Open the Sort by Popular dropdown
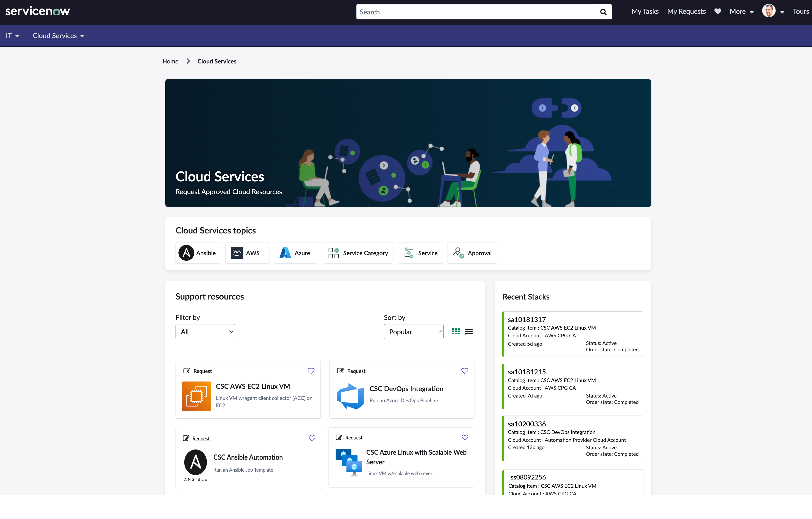Viewport: 812px width, 519px height. click(x=413, y=332)
